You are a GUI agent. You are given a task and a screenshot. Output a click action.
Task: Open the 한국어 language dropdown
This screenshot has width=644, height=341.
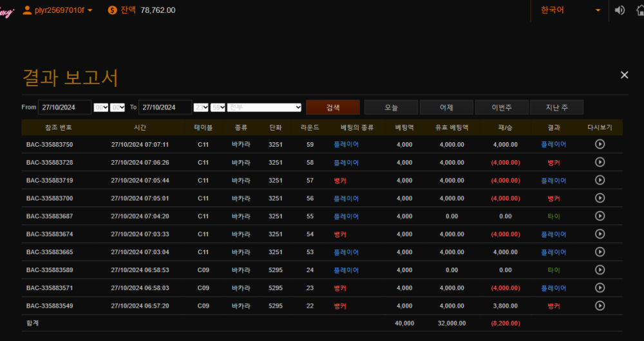point(571,10)
